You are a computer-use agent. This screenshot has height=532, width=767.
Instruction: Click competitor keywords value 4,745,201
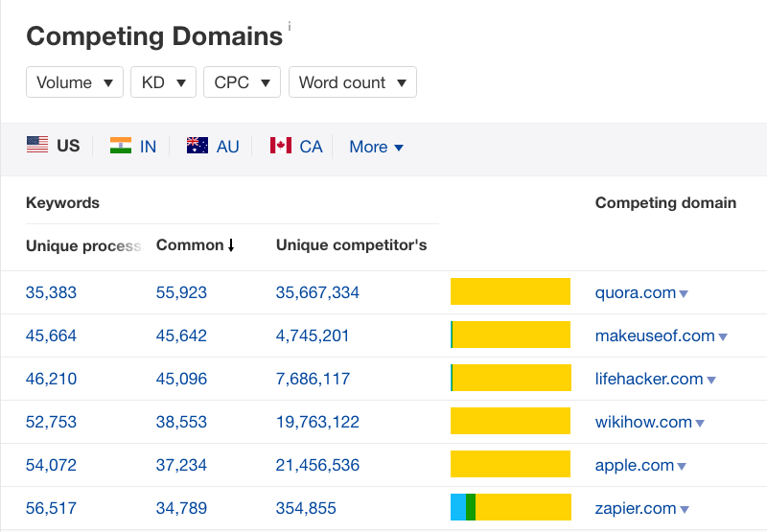tap(313, 335)
